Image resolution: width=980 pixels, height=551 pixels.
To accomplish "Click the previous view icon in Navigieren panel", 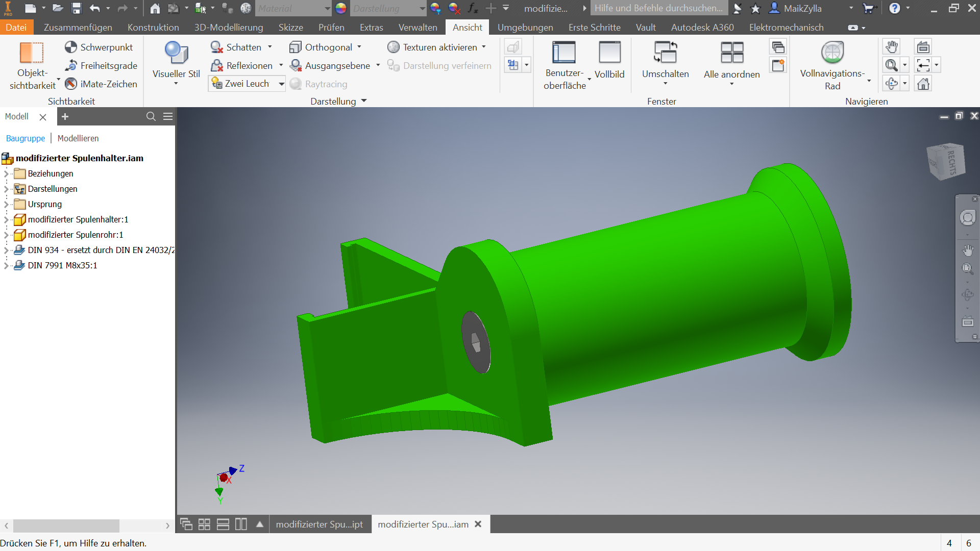I will [x=923, y=65].
